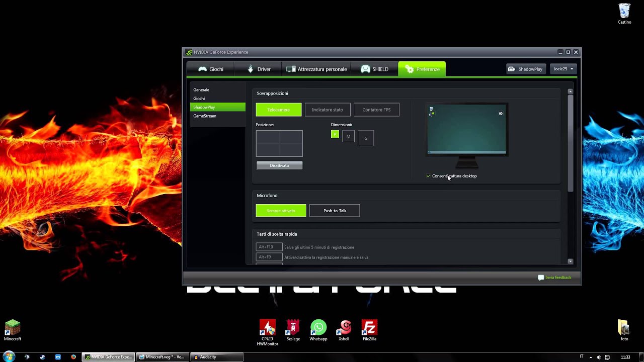Open the Giochi tab

[x=211, y=69]
